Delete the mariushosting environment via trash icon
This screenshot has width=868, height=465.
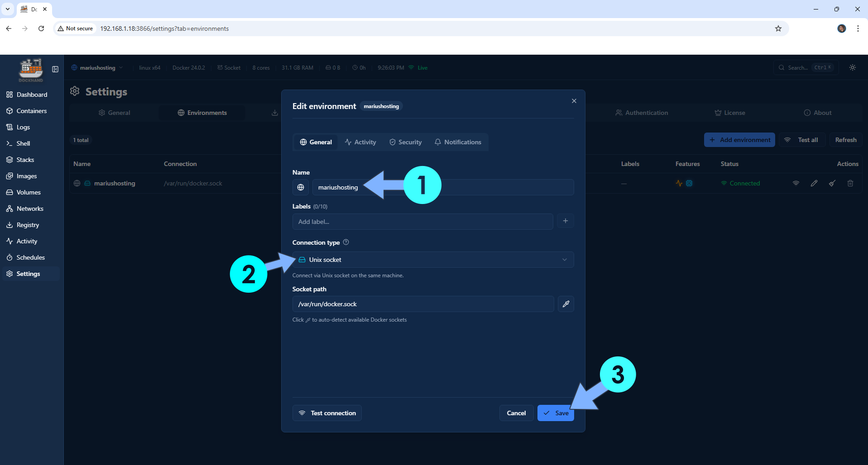point(850,183)
